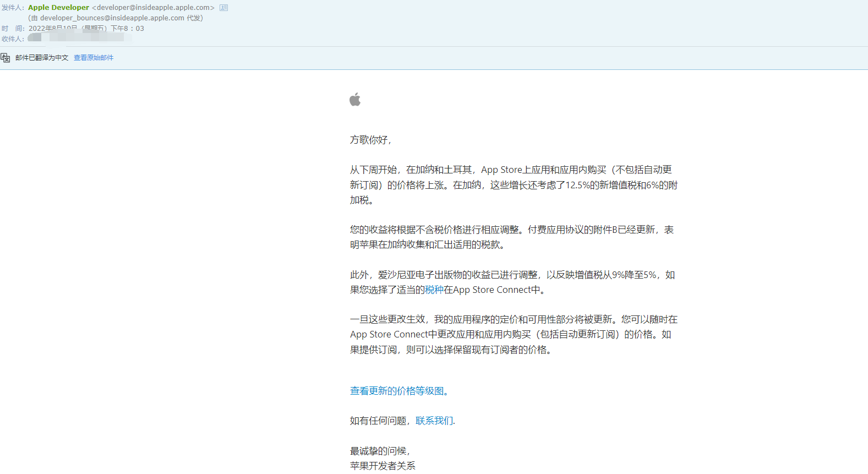Screen dimensions: 868x474
Task: Click the text 邮件已翻译为中文
Action: tap(42, 58)
